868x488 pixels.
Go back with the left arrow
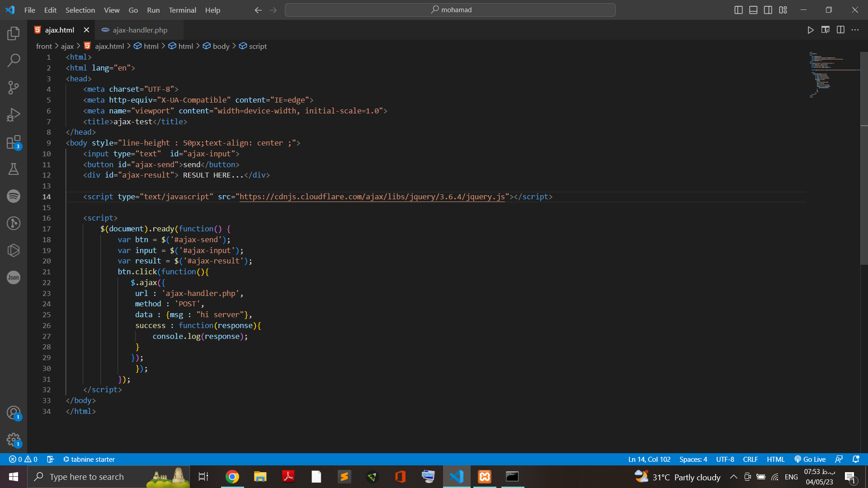click(x=258, y=10)
